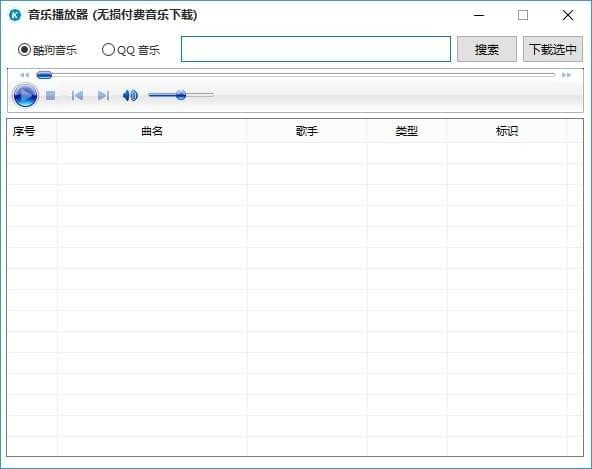Click the fast-forward arrows beside seek bar
This screenshot has height=469, width=592.
[566, 75]
